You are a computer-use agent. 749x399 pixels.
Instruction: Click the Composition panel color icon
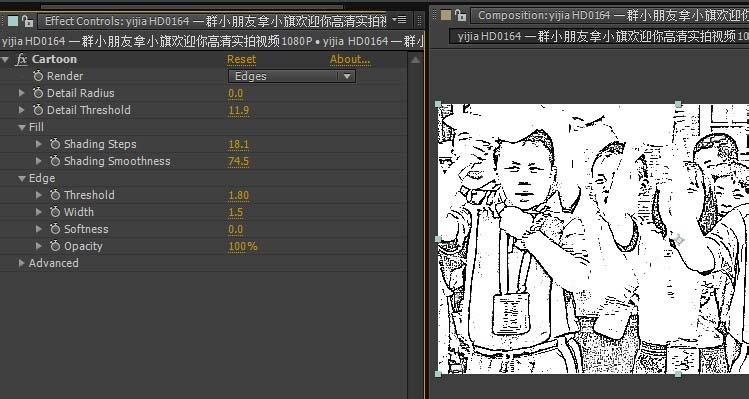(446, 15)
